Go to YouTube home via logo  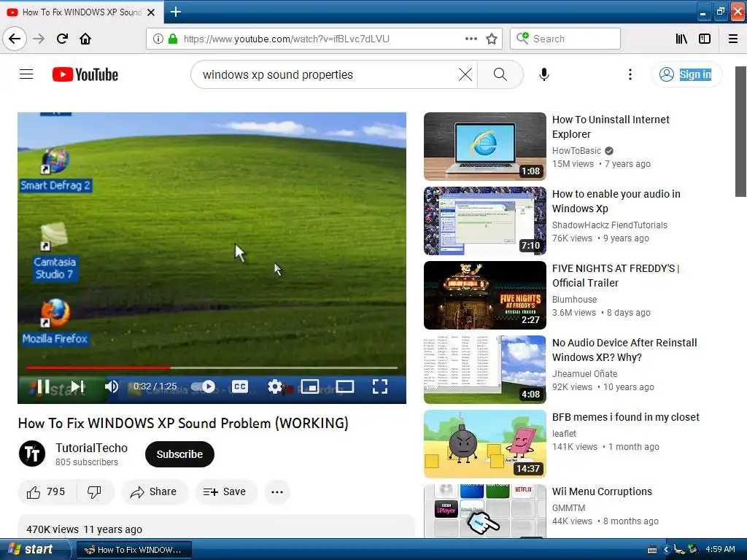click(85, 74)
